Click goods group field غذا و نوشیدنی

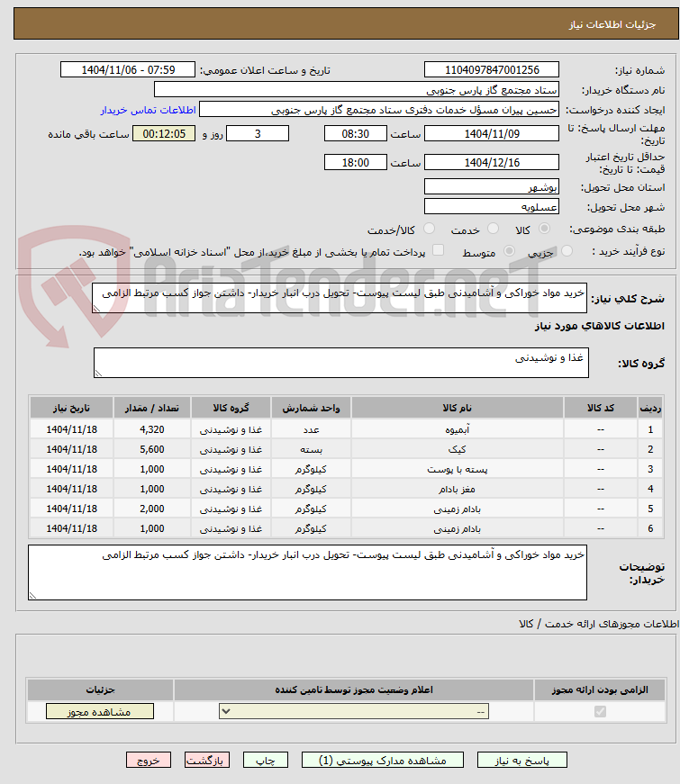click(340, 363)
